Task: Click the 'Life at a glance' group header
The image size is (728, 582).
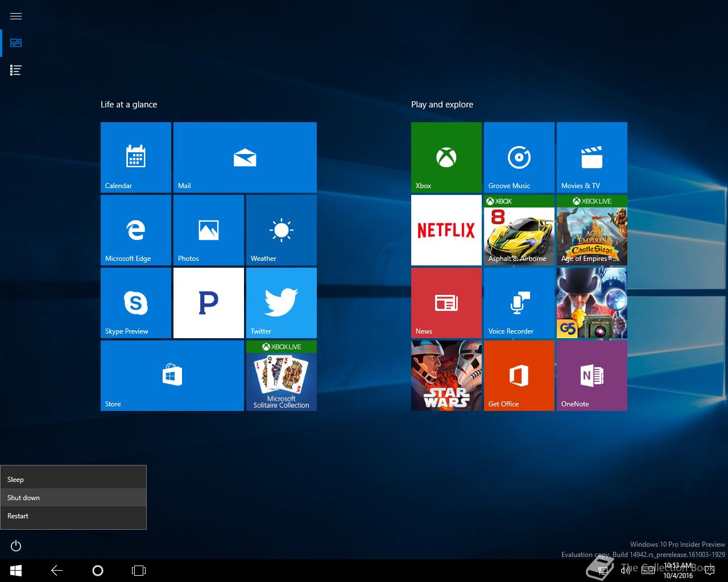Action: pos(129,105)
